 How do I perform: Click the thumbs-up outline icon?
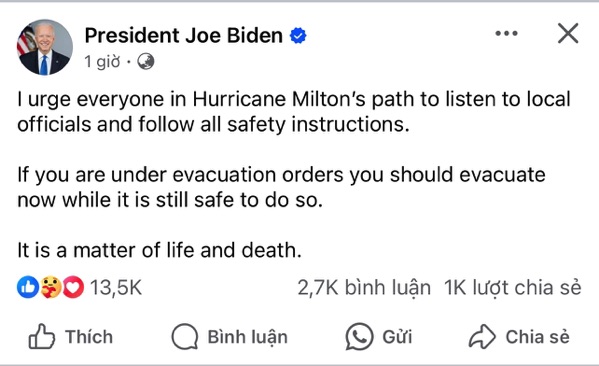[42, 337]
